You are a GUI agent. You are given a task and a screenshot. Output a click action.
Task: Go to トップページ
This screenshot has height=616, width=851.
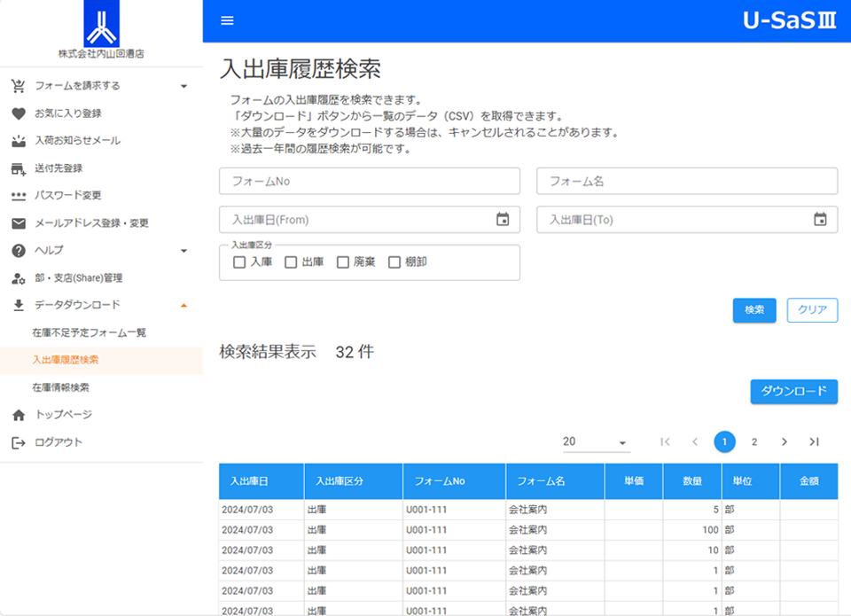[x=101, y=415]
